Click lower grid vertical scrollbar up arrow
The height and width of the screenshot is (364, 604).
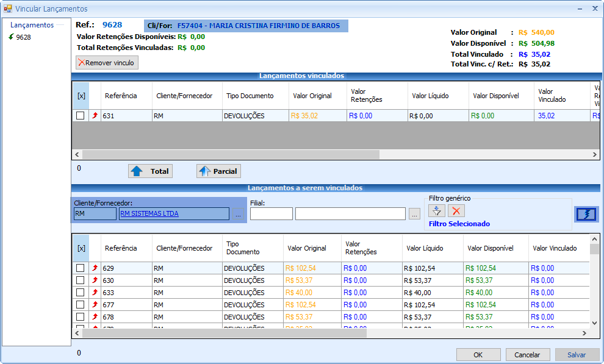pos(594,239)
